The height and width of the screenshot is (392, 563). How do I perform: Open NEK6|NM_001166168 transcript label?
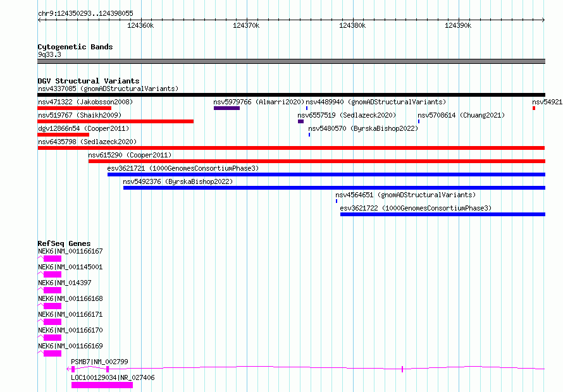(70, 298)
